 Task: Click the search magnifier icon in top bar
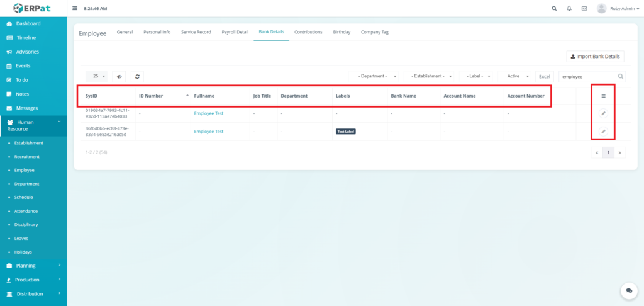[x=553, y=9]
